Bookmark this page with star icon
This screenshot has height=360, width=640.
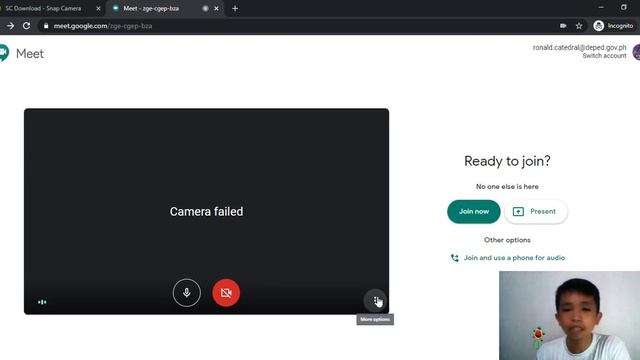click(579, 26)
